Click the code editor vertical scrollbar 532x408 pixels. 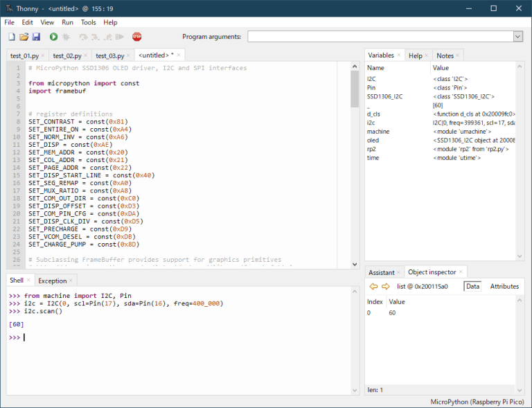pos(355,90)
